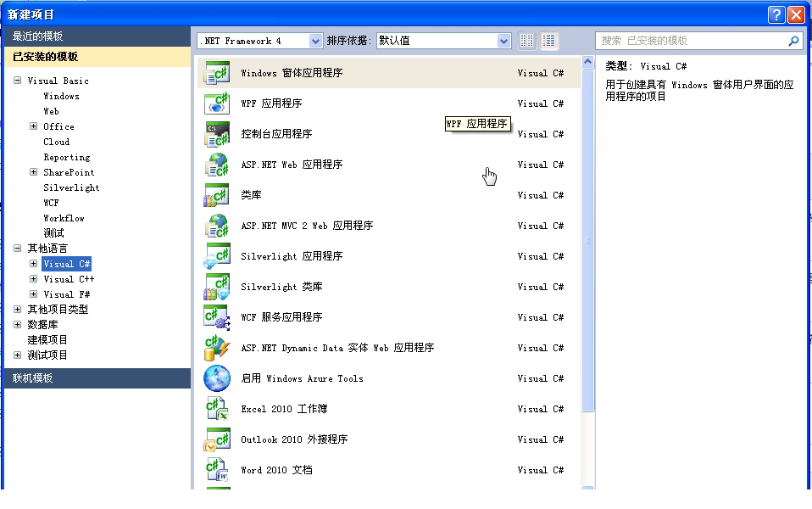
Task: Switch to small icons view
Action: tap(526, 41)
